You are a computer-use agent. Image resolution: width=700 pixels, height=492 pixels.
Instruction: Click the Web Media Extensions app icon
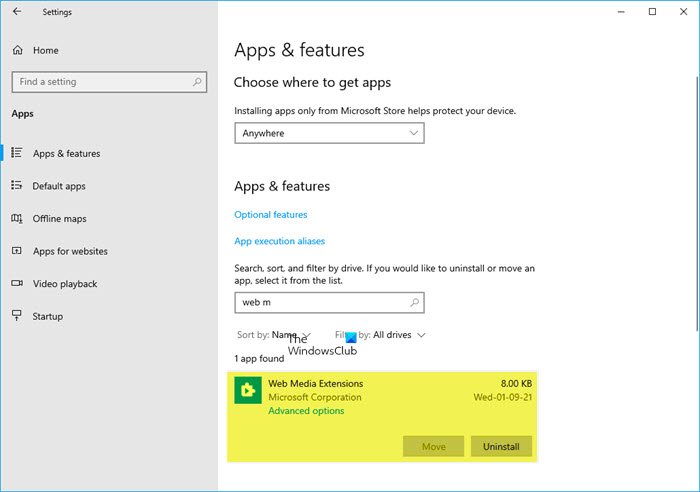[x=248, y=390]
